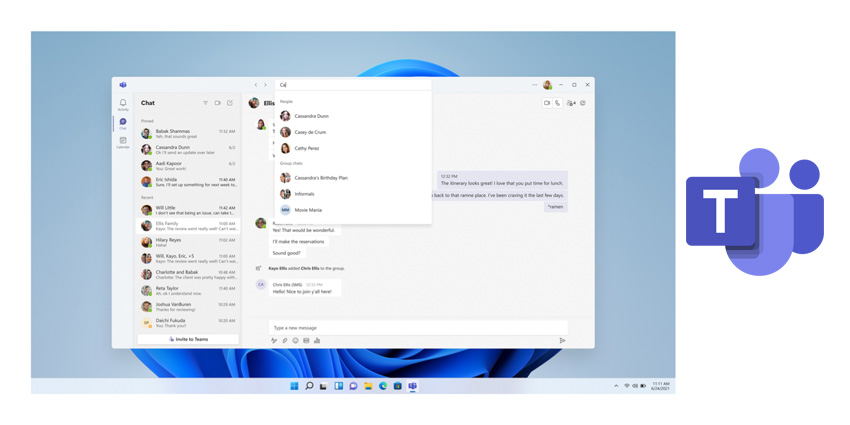
Task: Attach a file using paperclip icon
Action: point(285,340)
